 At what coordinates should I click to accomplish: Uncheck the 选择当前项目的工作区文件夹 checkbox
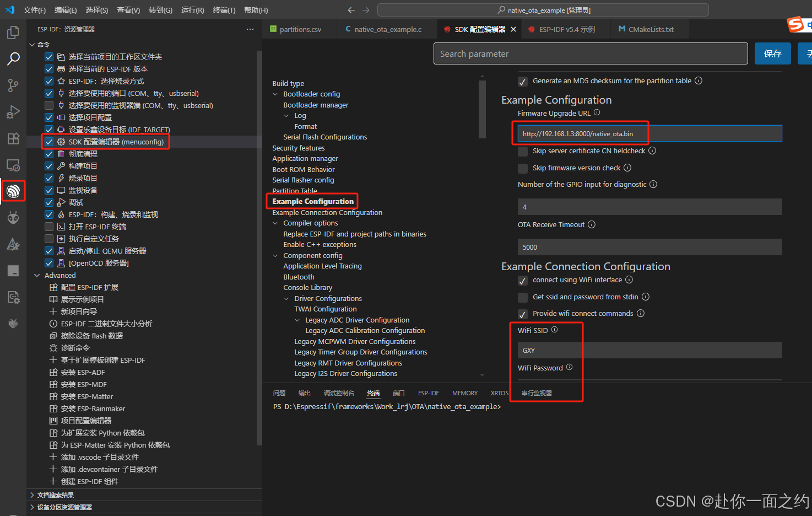[x=49, y=57]
